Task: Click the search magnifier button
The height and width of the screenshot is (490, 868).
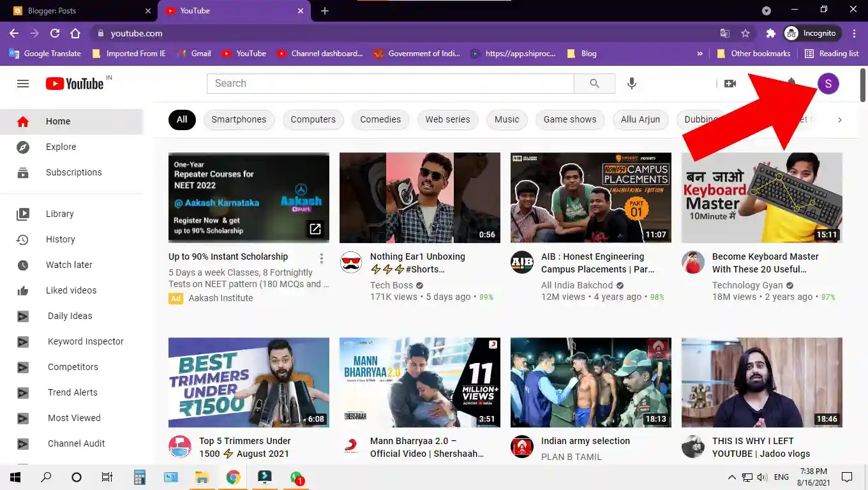Action: (594, 84)
